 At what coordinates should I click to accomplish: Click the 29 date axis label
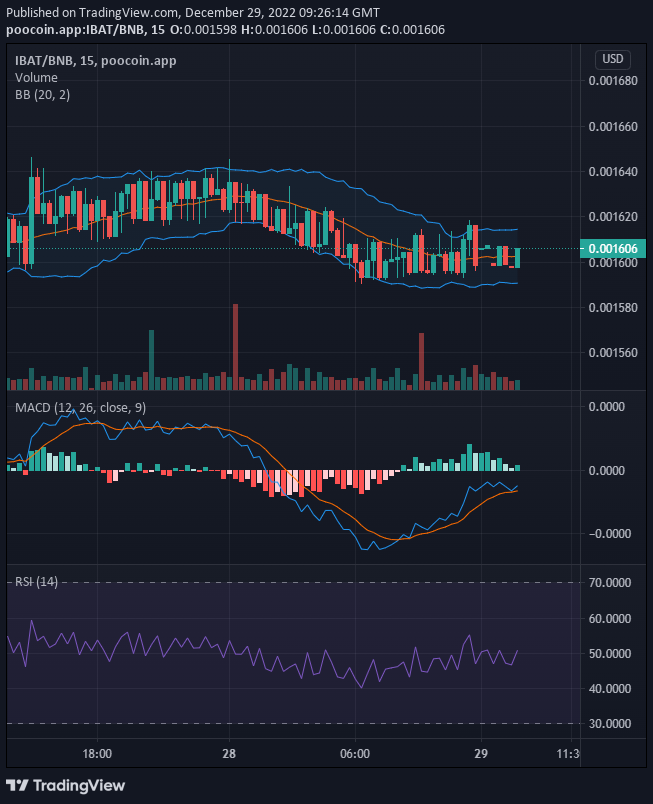(481, 754)
